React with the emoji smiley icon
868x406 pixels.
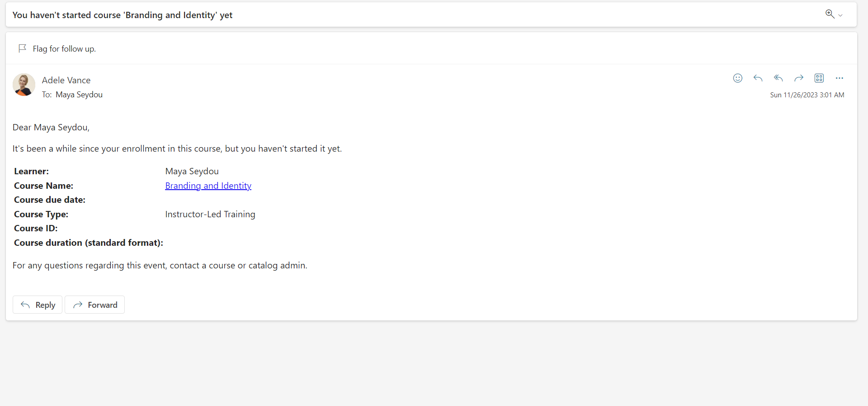(737, 78)
